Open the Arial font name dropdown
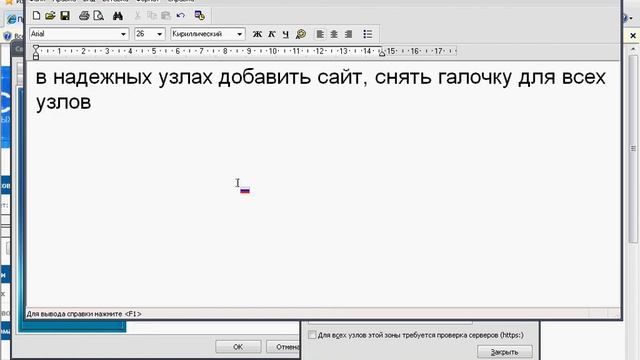640x360 pixels. tap(123, 34)
